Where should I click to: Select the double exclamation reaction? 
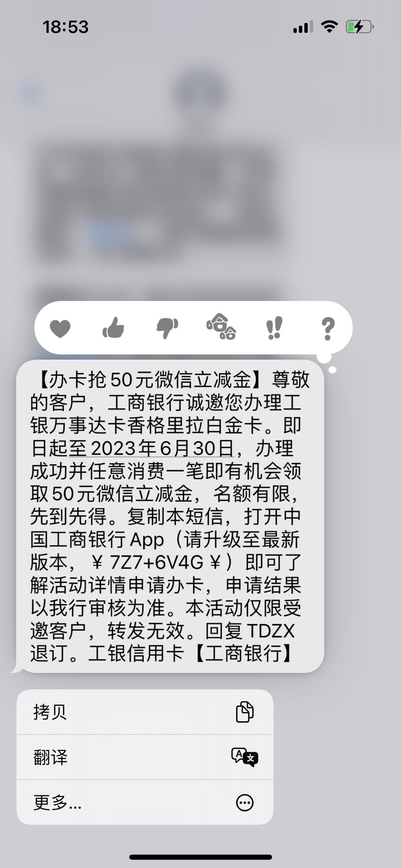tap(274, 328)
